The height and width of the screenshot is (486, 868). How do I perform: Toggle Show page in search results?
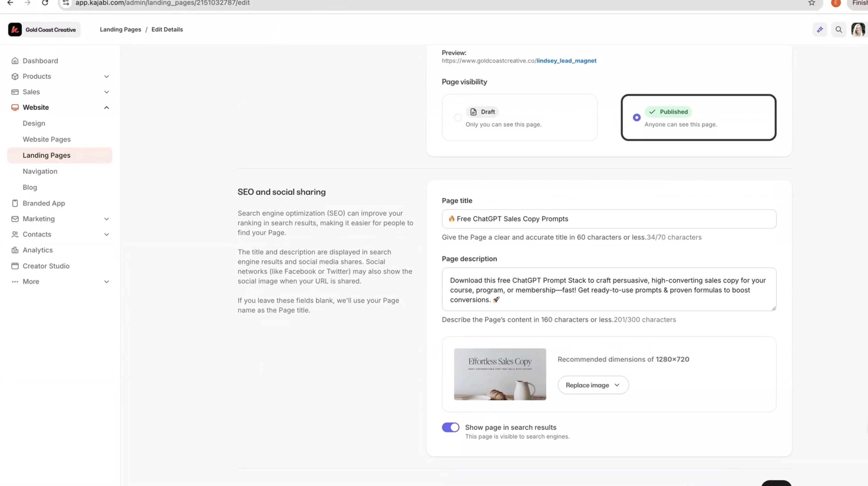click(x=450, y=427)
